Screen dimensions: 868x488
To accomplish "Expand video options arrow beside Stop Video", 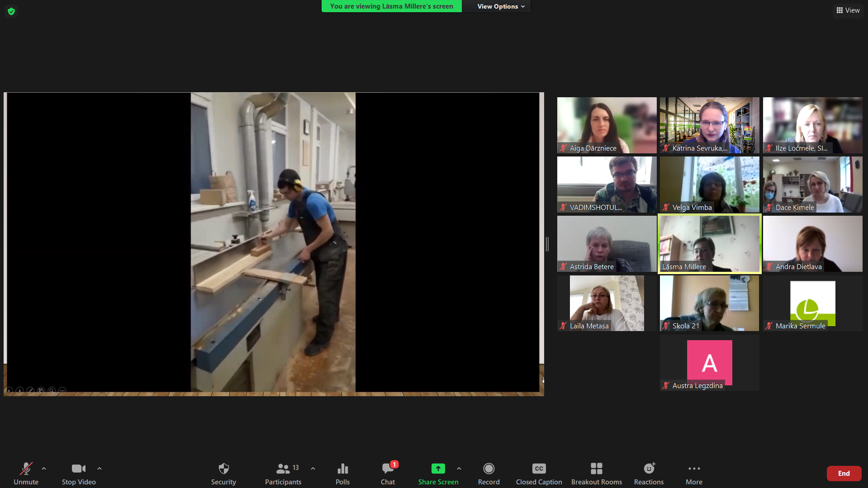I will point(100,469).
